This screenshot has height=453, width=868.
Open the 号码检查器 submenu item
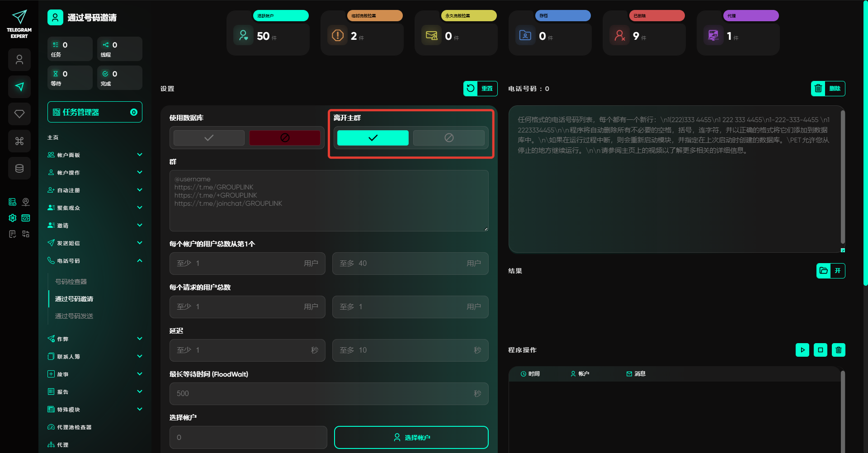(71, 282)
